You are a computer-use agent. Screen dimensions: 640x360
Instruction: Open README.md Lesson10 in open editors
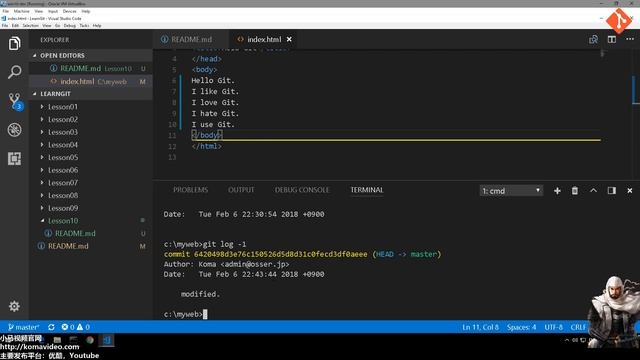pyautogui.click(x=91, y=69)
